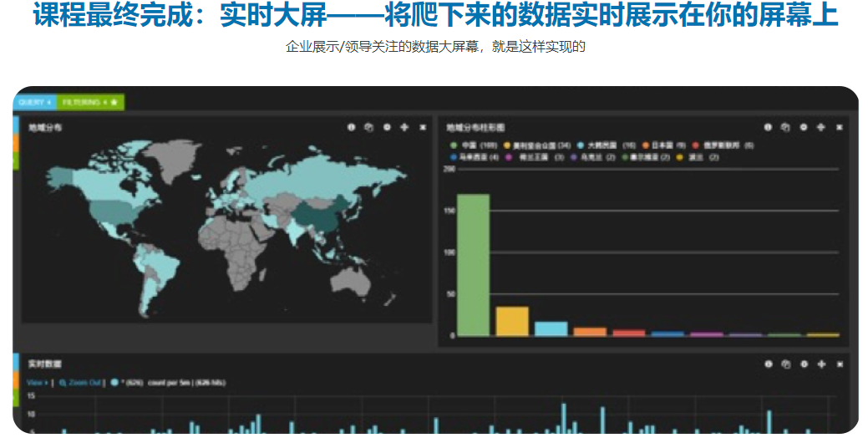The width and height of the screenshot is (868, 443).
Task: Open inspect icon on 地域分布柱形图 panel
Action: point(785,127)
